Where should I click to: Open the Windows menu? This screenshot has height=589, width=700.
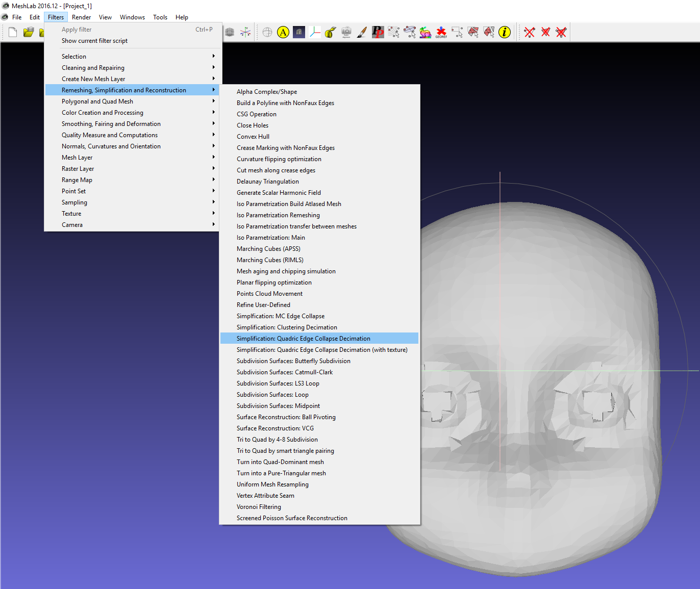point(132,17)
